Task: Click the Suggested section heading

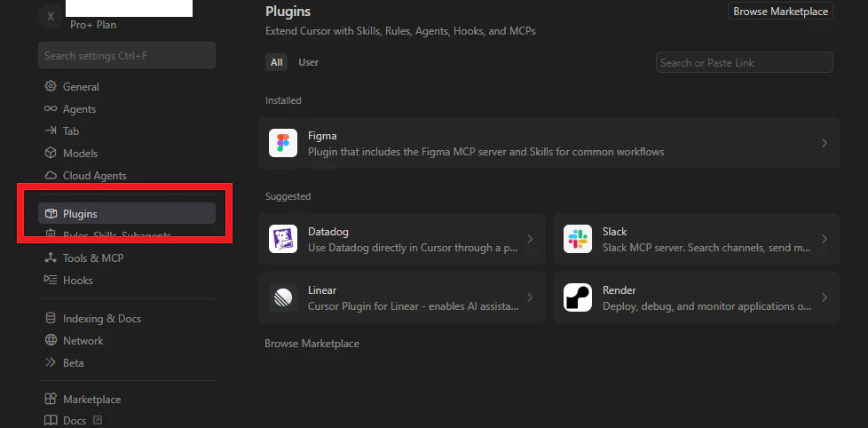Action: coord(288,196)
